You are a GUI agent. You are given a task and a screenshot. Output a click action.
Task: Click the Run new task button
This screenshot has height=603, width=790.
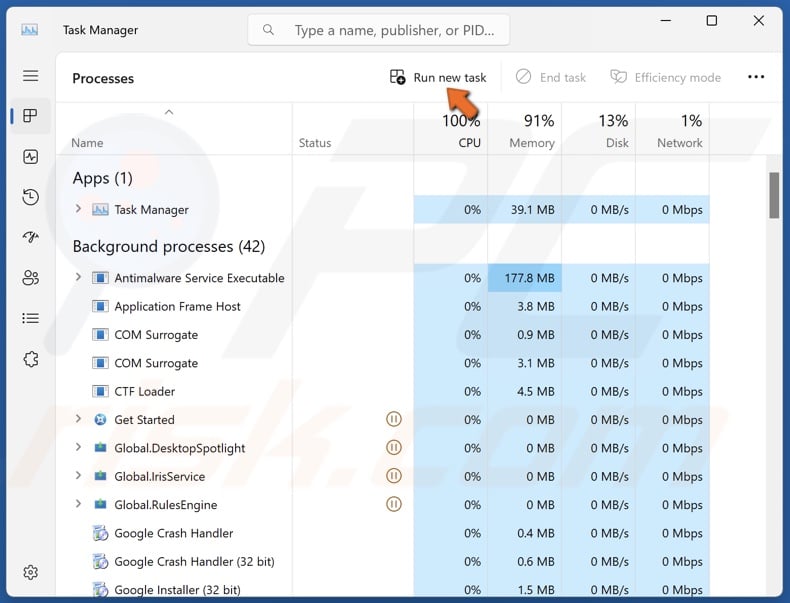[x=438, y=77]
